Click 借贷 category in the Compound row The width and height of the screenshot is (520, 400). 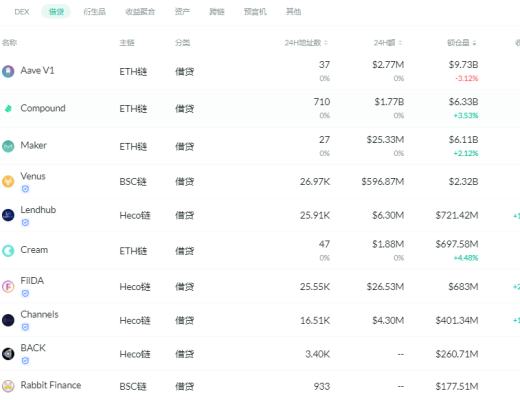click(185, 109)
